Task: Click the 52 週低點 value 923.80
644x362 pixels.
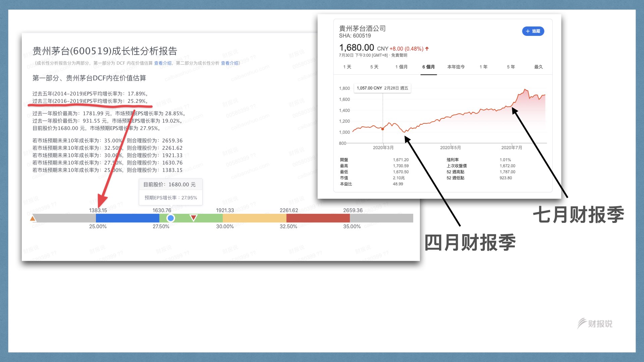Action: tap(506, 178)
